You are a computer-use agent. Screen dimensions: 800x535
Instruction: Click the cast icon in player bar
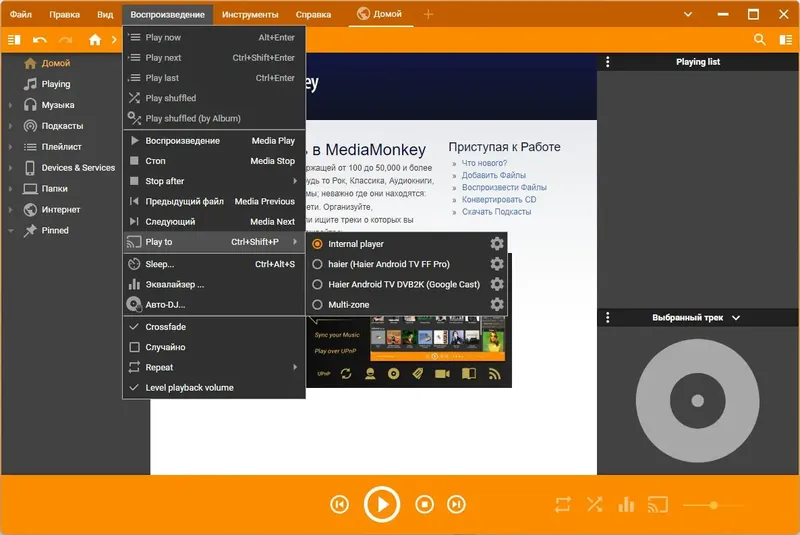[658, 505]
